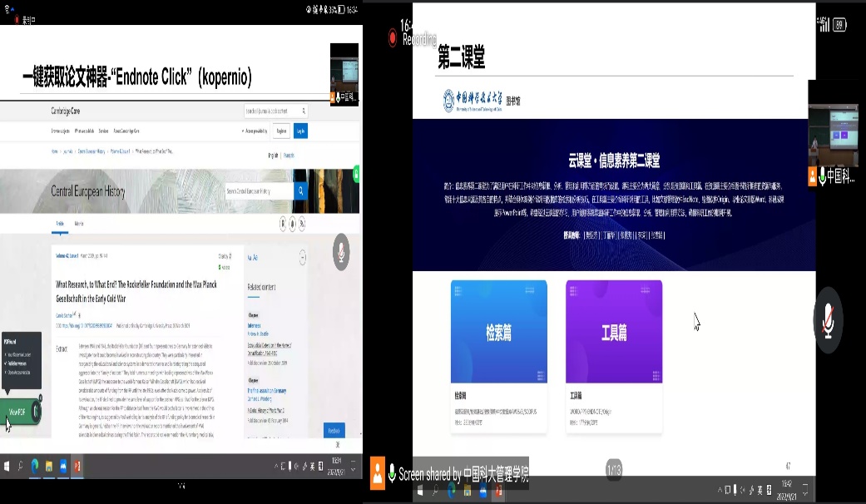Click the Windows Start button in left taskbar
Viewport: 866px width, 504px height.
[6, 466]
